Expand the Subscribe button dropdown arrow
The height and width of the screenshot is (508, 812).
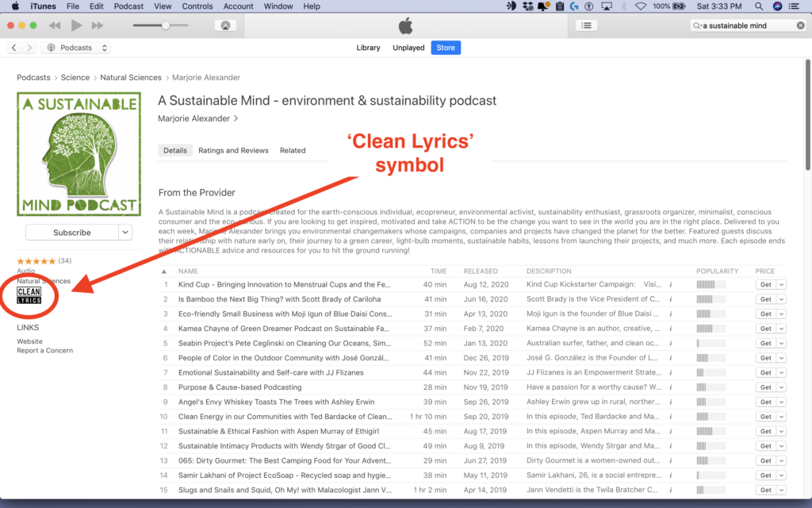coord(125,233)
